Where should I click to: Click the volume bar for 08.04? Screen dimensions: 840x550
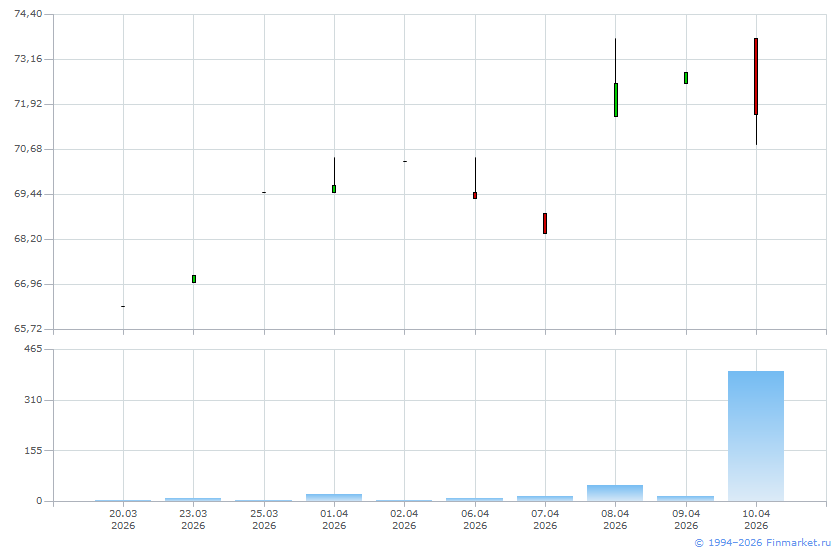pyautogui.click(x=615, y=493)
